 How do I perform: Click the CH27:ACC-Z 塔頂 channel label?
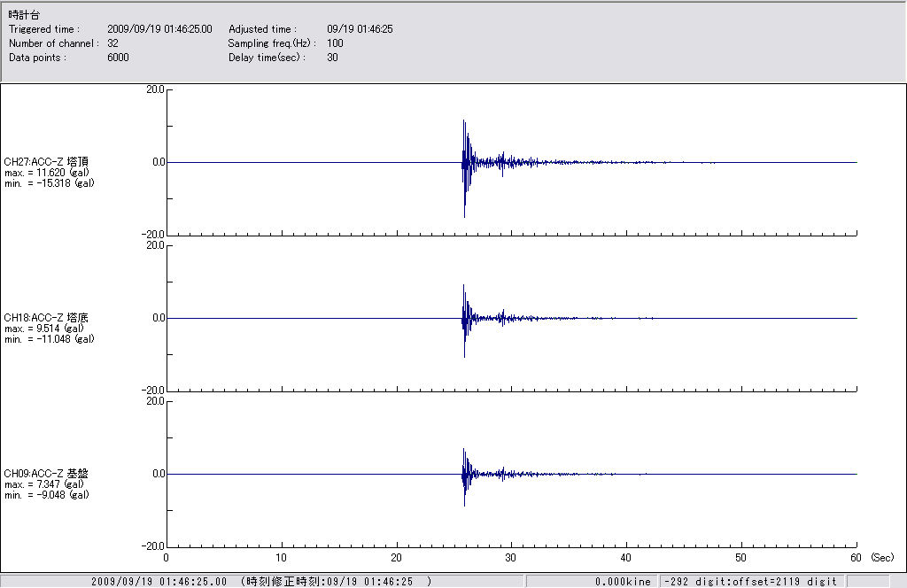tap(46, 161)
